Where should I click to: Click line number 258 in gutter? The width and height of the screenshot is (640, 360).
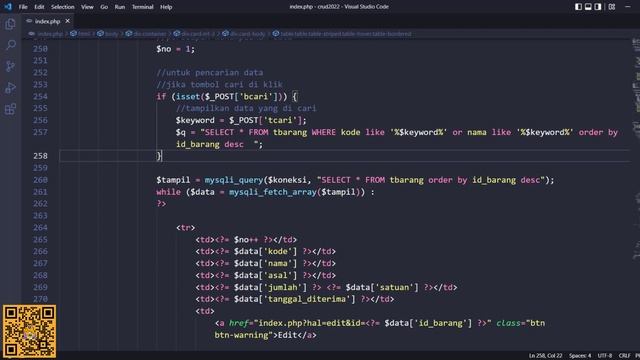pos(40,156)
